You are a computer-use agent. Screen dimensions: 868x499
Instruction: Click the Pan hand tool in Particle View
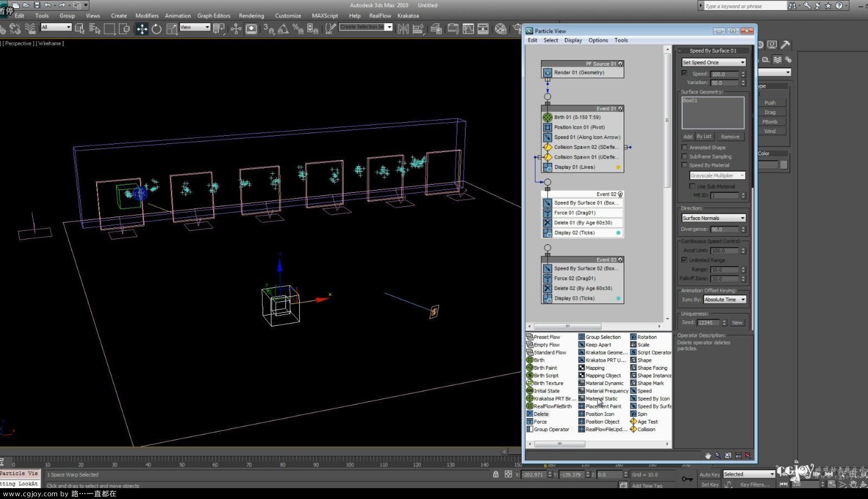707,456
